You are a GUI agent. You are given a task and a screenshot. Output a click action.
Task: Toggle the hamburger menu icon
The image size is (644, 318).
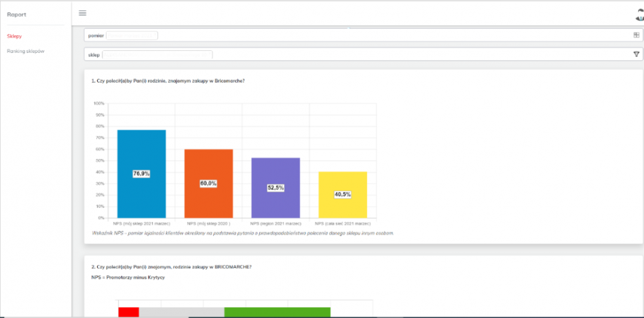pyautogui.click(x=83, y=13)
